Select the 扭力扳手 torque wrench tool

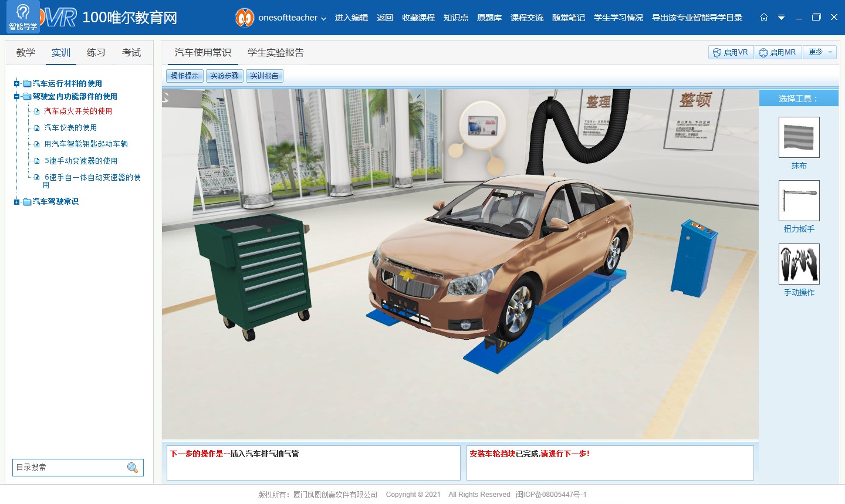[x=799, y=201]
